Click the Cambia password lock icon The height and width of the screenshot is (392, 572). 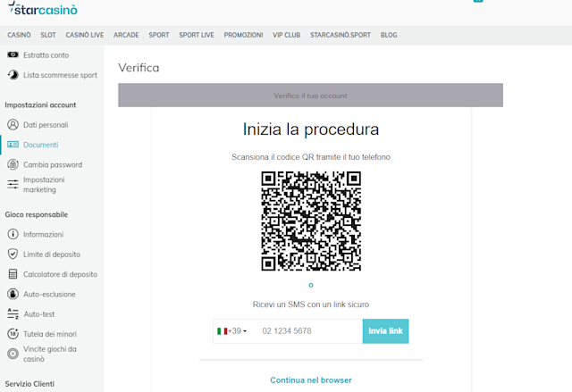(x=13, y=164)
